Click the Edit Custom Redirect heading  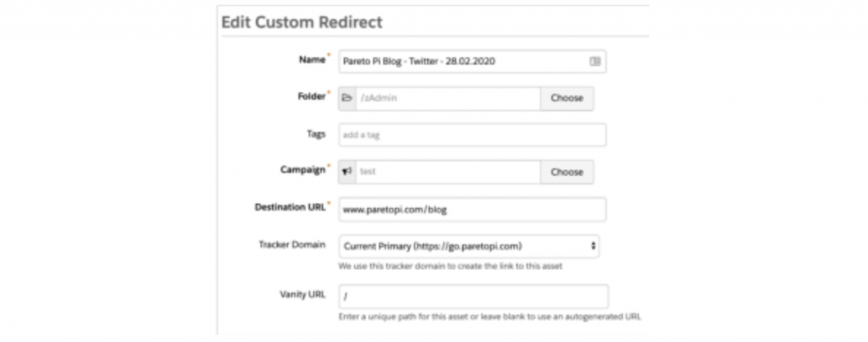click(302, 22)
